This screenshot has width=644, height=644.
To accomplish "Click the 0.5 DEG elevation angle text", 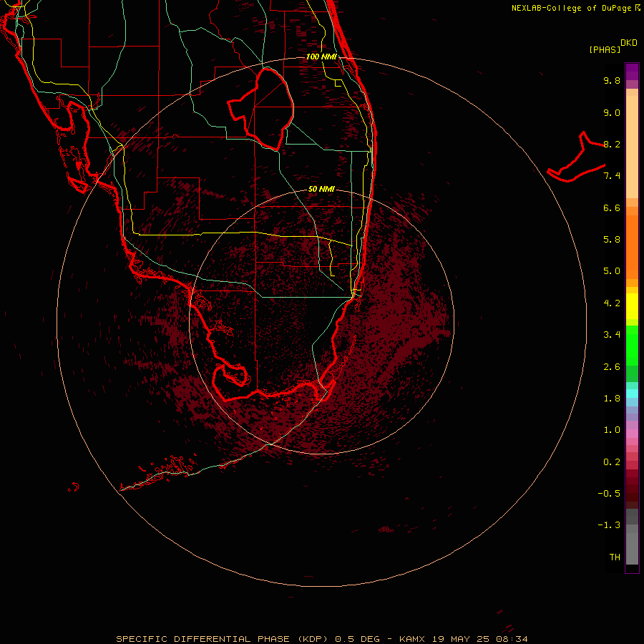I will click(x=357, y=639).
